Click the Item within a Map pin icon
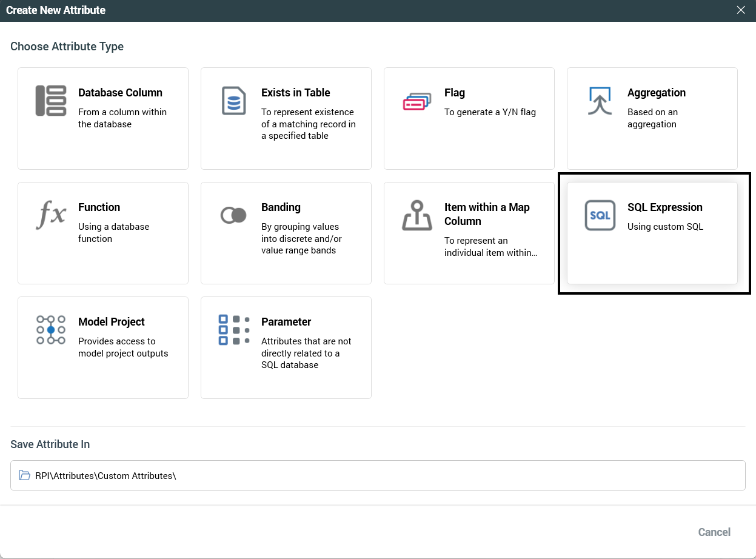This screenshot has width=756, height=559. coord(417,215)
